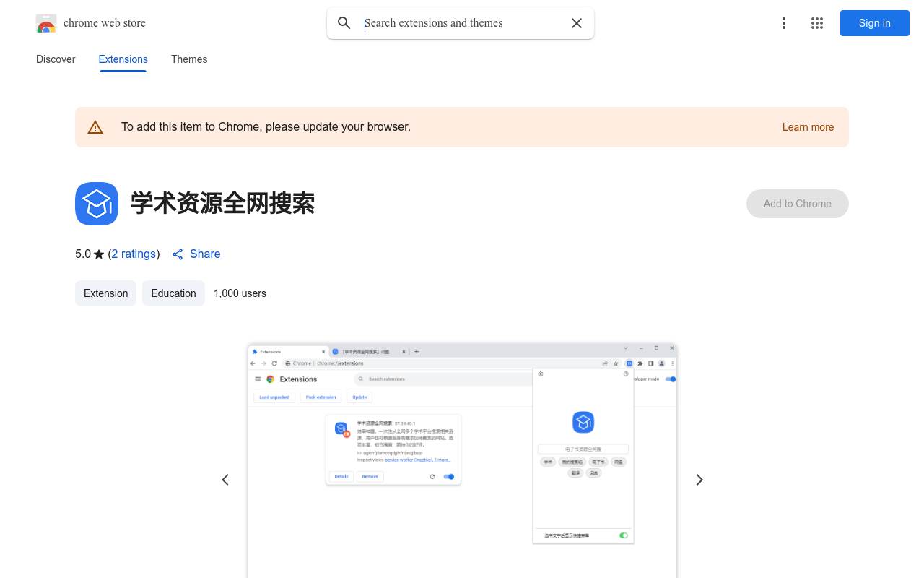Open the Themes tab
This screenshot has height=578, width=924.
(x=189, y=59)
